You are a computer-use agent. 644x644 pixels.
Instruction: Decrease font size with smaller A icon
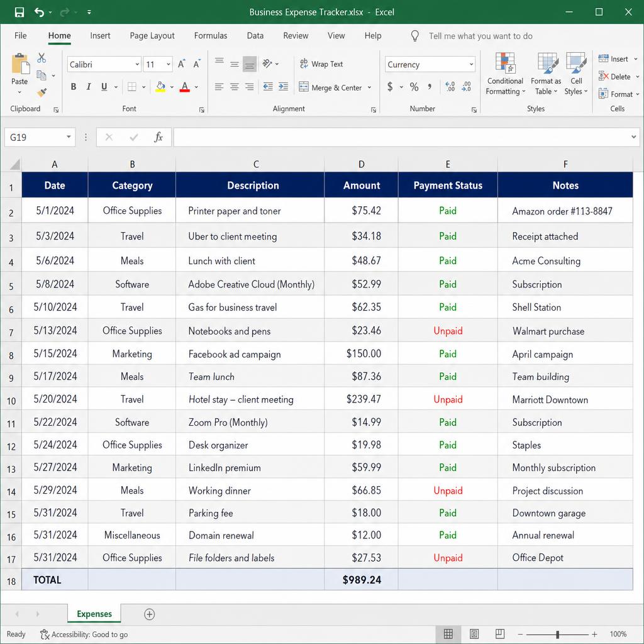pyautogui.click(x=197, y=64)
